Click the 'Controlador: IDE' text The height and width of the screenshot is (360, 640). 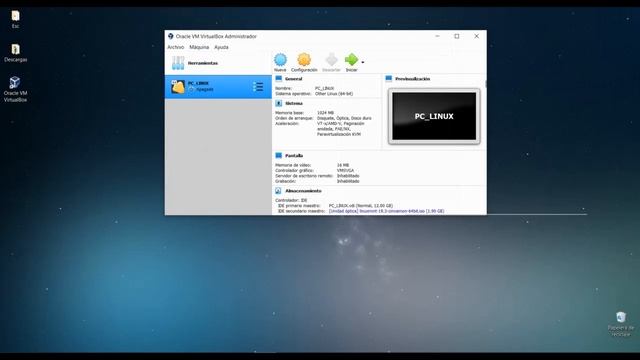pos(291,200)
